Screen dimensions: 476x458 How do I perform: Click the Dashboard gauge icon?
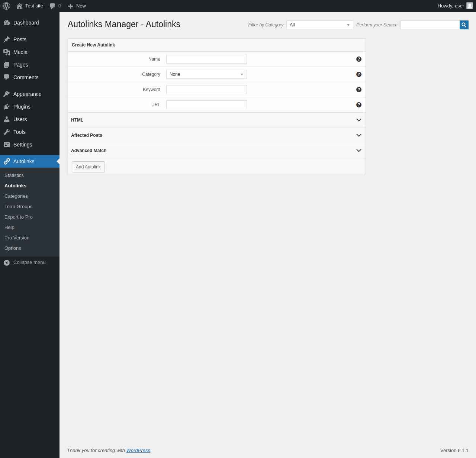(x=7, y=23)
